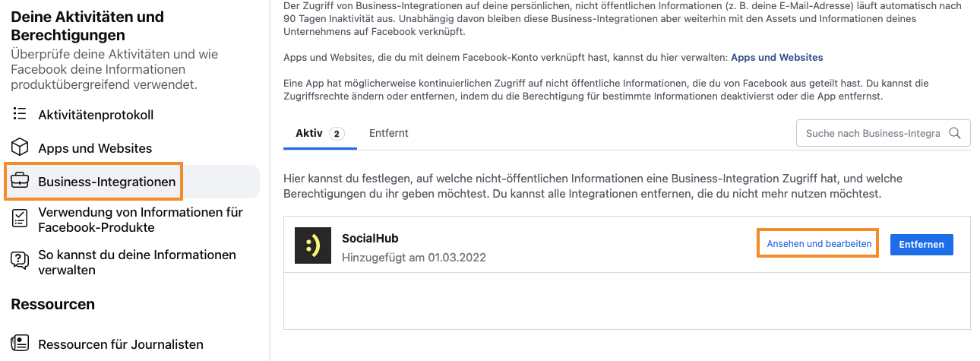Click the checklist icon for Verwendung von Informationen
The width and height of the screenshot is (980, 361).
(x=20, y=219)
